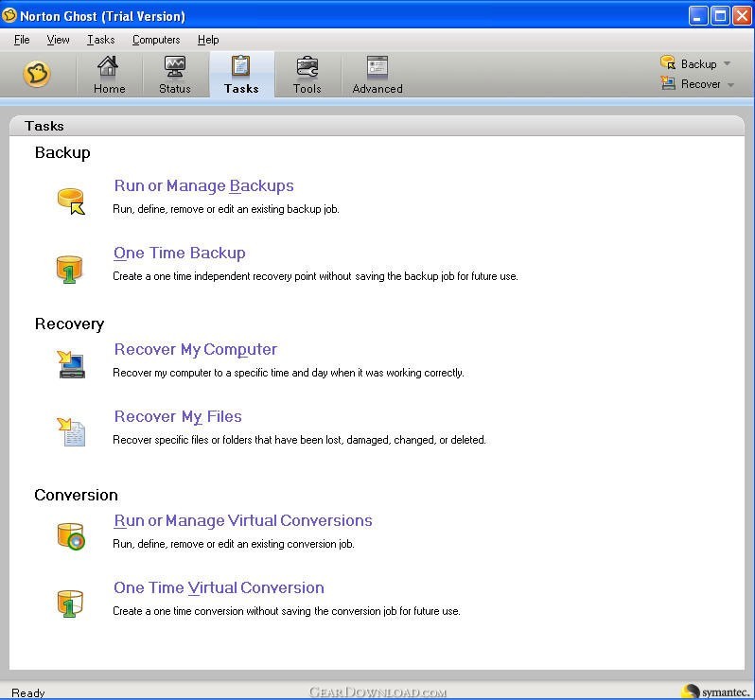Open the Home house icon
Viewport: 755px width, 700px height.
point(108,66)
